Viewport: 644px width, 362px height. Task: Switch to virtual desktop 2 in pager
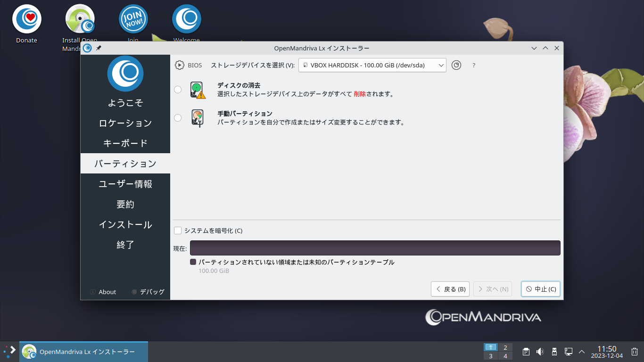click(505, 347)
